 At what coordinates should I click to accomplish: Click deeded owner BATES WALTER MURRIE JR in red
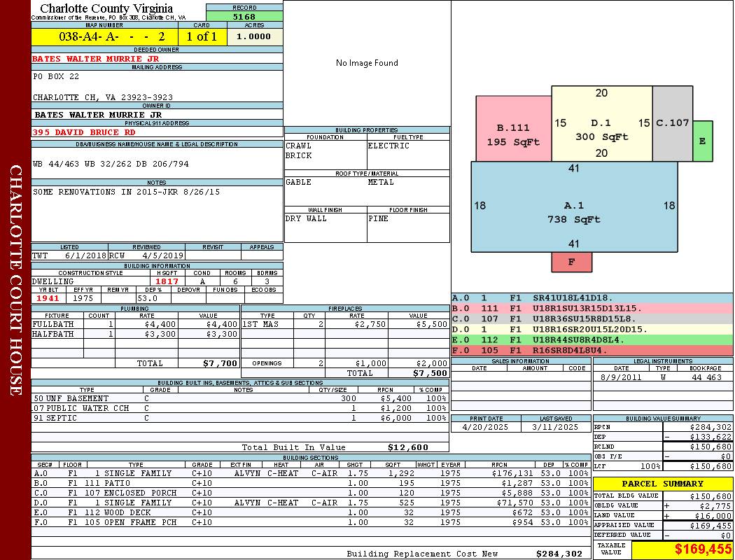[x=96, y=59]
